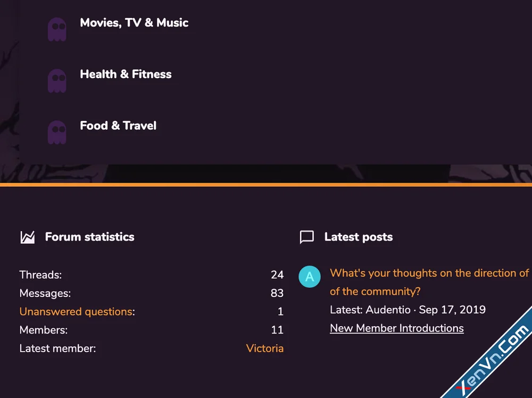Image resolution: width=532 pixels, height=398 pixels.
Task: Click the ghost icon beside Health & Fitness
Action: pos(57,80)
